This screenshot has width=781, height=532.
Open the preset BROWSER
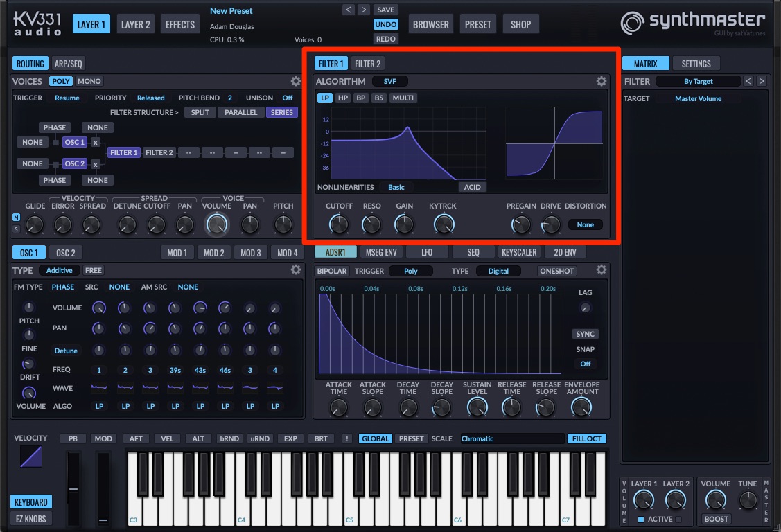(431, 24)
